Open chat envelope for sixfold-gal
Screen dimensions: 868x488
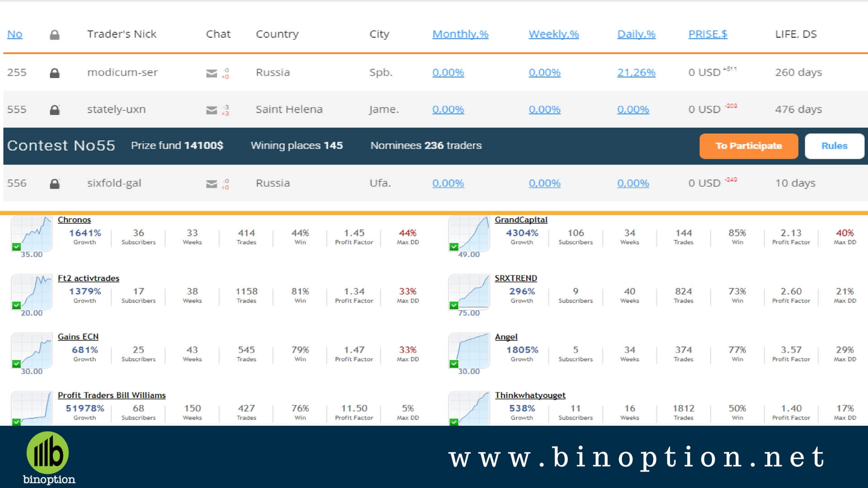pyautogui.click(x=212, y=184)
